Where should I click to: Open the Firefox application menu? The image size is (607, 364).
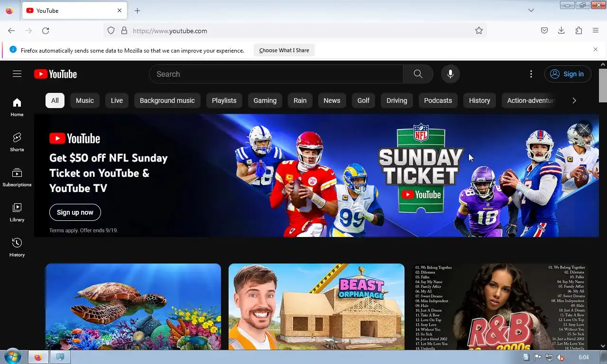point(596,31)
